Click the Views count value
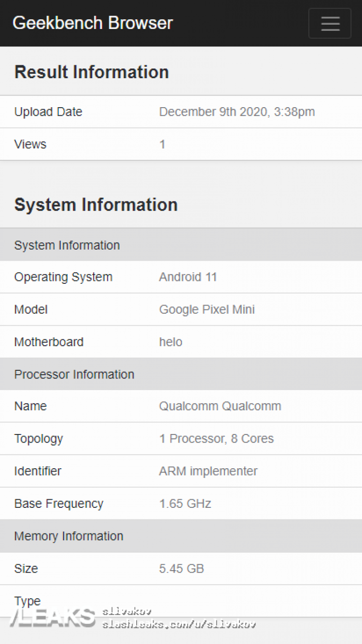 pos(163,144)
